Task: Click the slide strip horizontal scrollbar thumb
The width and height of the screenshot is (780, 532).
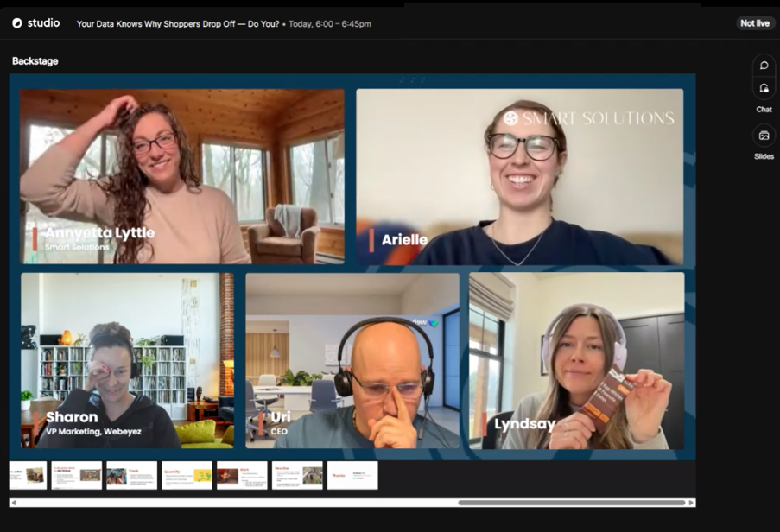Action: pos(572,503)
